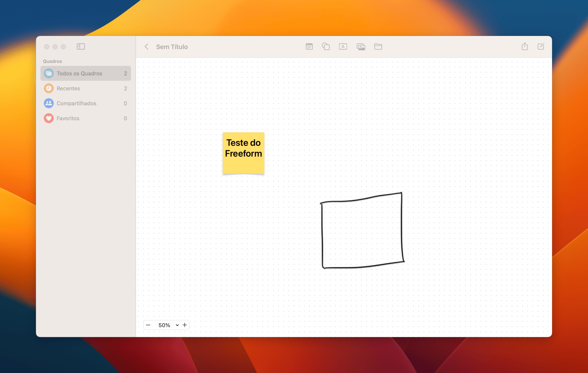The height and width of the screenshot is (373, 588).
Task: Click the insert file folder icon
Action: point(378,47)
